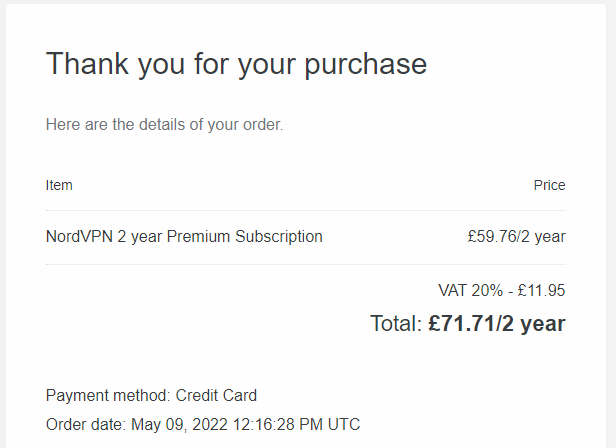Image resolution: width=616 pixels, height=448 pixels.
Task: Click the "Payment method" label
Action: click(x=107, y=395)
